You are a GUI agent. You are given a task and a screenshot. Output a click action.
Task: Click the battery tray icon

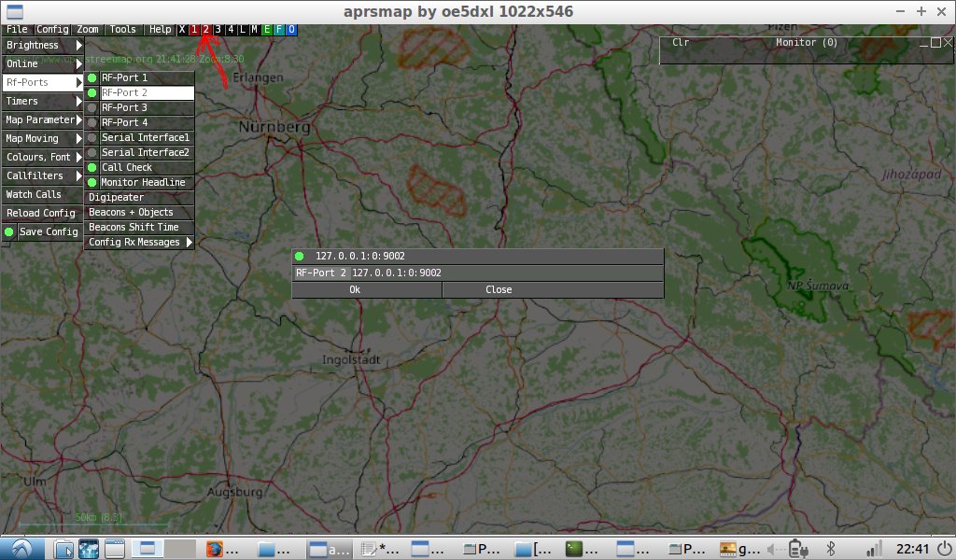point(798,549)
